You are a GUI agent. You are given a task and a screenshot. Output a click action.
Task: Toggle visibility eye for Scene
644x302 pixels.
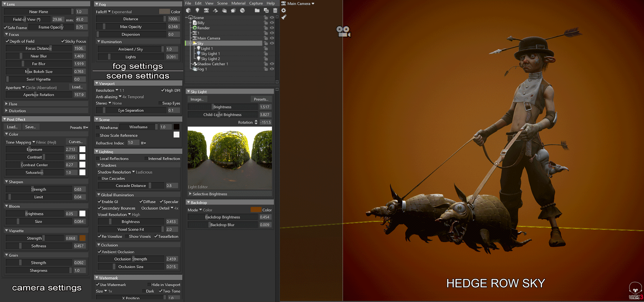pos(272,18)
